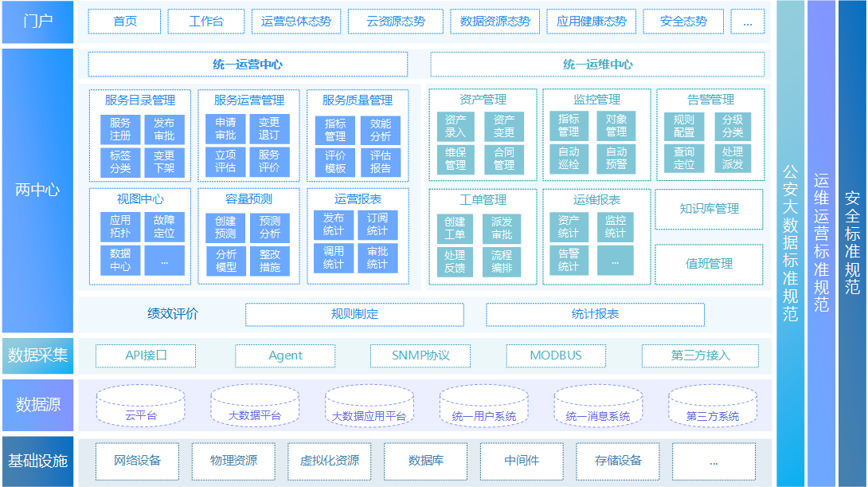The width and height of the screenshot is (868, 487).
Task: Open the 首页 portal tab
Action: point(124,22)
